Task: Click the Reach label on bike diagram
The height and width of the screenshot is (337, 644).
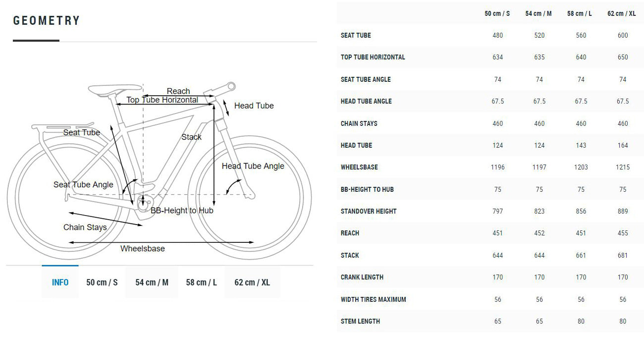Action: (x=178, y=91)
